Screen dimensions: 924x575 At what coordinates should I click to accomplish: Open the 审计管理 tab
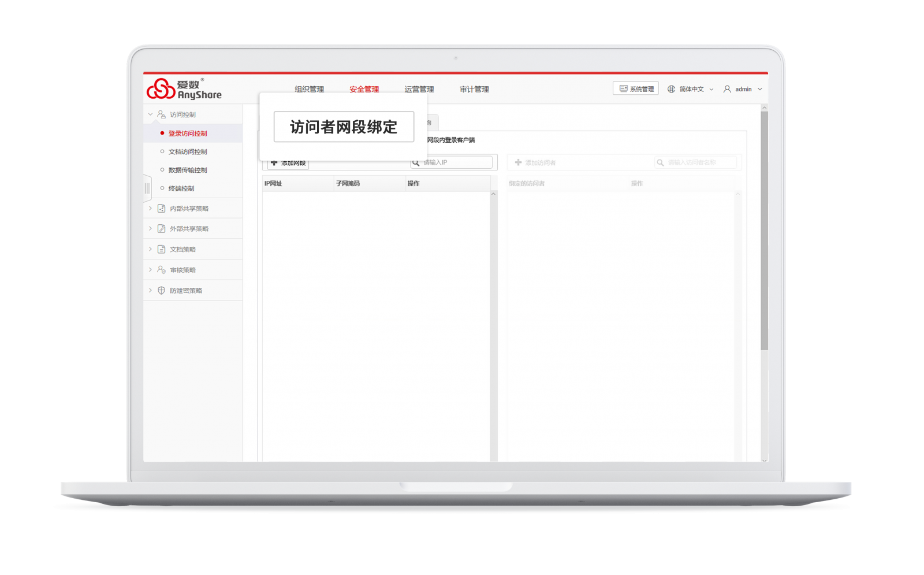tap(474, 89)
